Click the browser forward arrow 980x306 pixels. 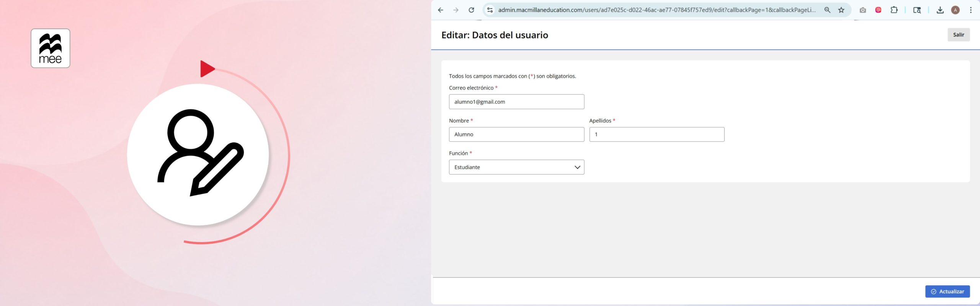[456, 10]
